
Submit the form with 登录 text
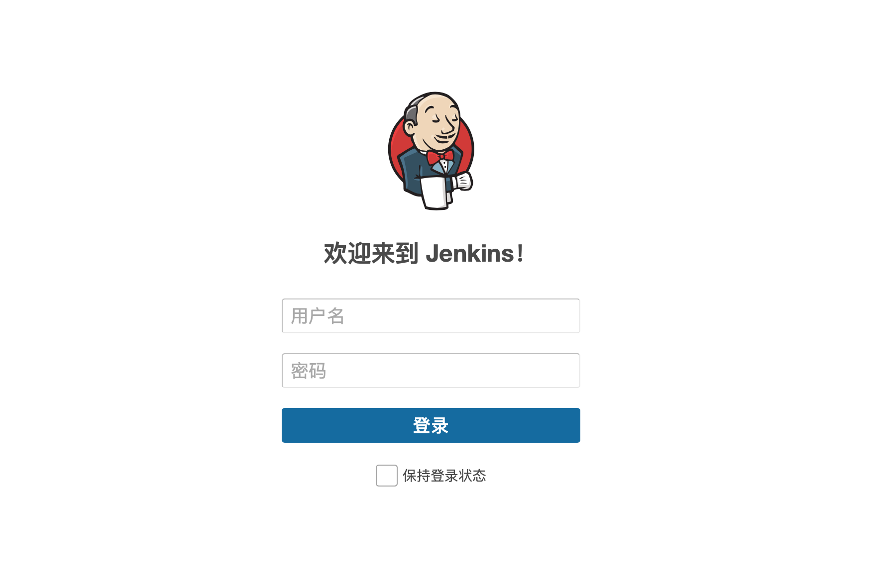coord(431,426)
